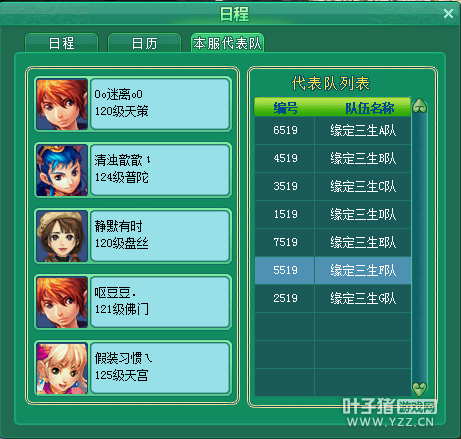
Task: Click the avatar of player 0o迷离o0
Action: [x=62, y=104]
